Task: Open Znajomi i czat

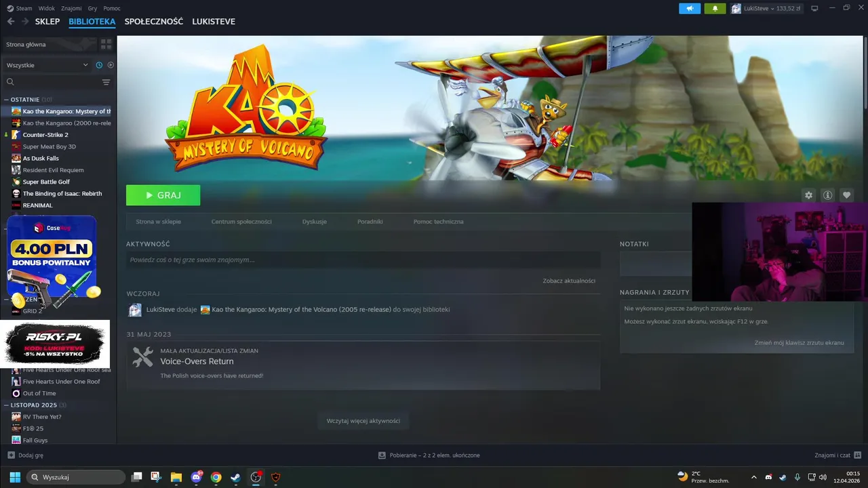Action: coord(838,455)
